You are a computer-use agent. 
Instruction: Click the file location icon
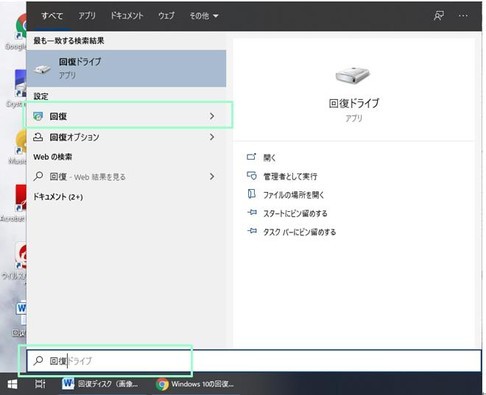(252, 194)
